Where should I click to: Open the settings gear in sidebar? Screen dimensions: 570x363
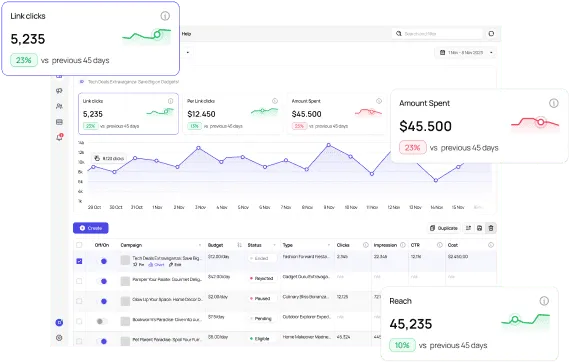tap(59, 338)
